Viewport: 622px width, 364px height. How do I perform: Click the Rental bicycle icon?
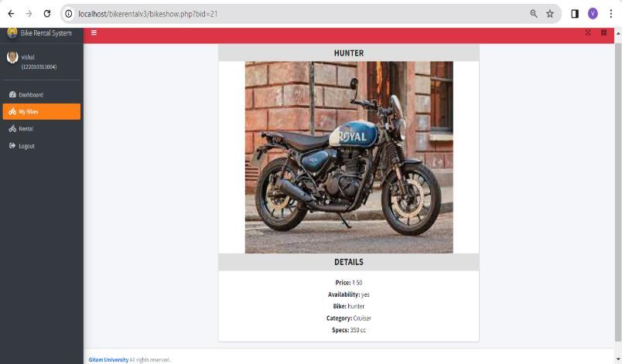(12, 129)
